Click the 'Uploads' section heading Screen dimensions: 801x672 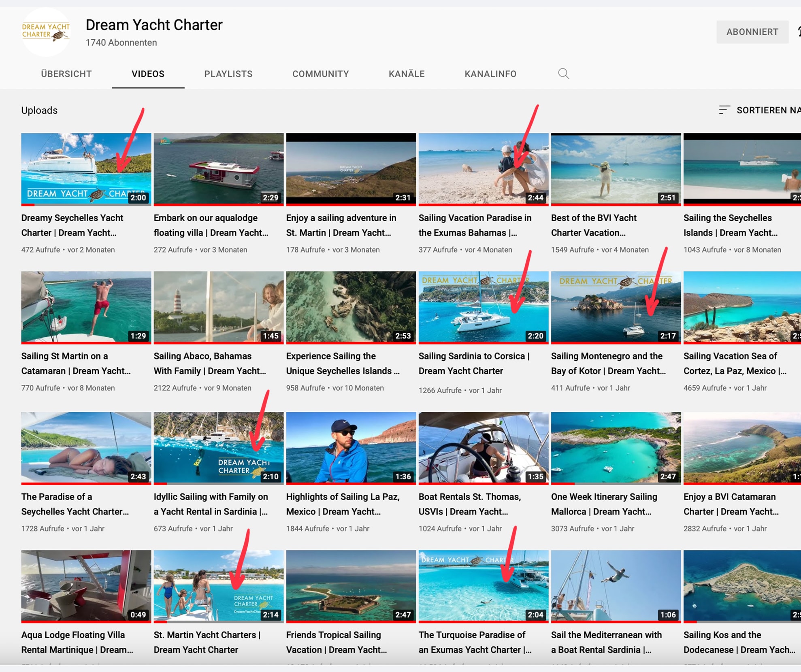point(39,110)
